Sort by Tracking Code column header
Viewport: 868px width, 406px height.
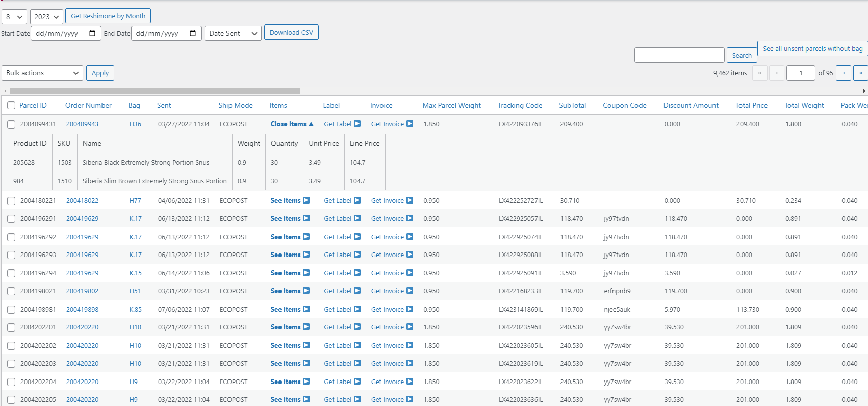tap(520, 105)
